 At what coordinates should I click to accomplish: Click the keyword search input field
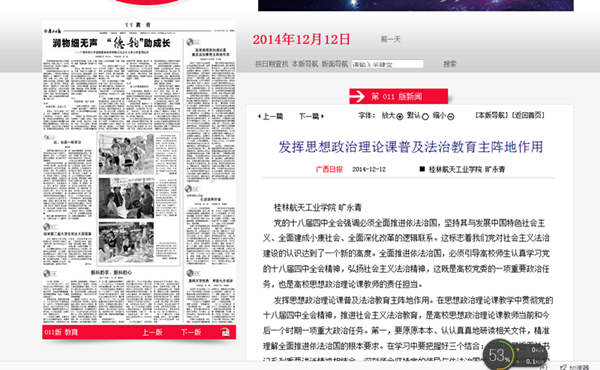click(387, 64)
